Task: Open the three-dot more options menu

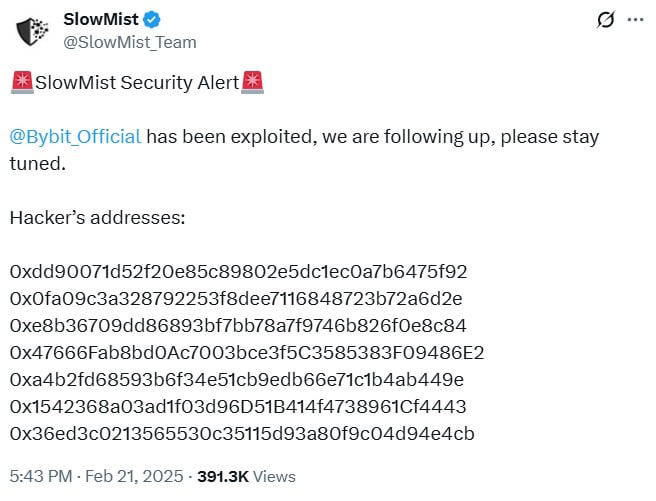Action: [x=635, y=19]
